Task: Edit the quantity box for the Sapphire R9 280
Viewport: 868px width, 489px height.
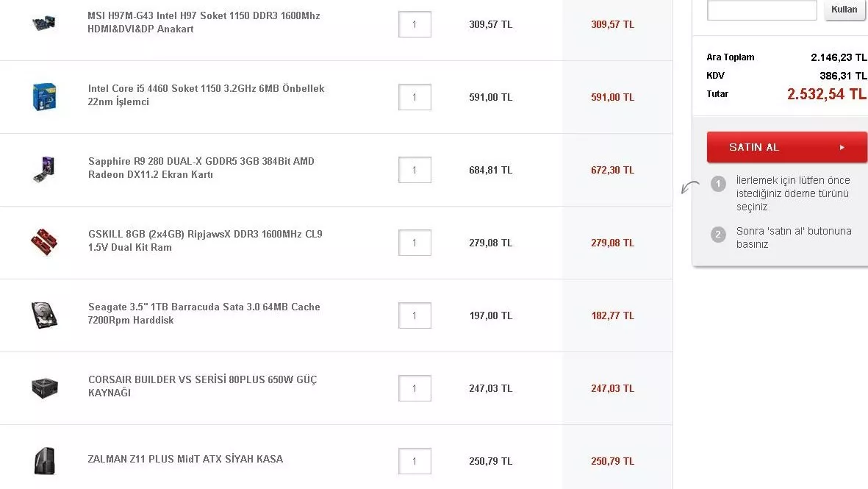Action: pyautogui.click(x=415, y=170)
